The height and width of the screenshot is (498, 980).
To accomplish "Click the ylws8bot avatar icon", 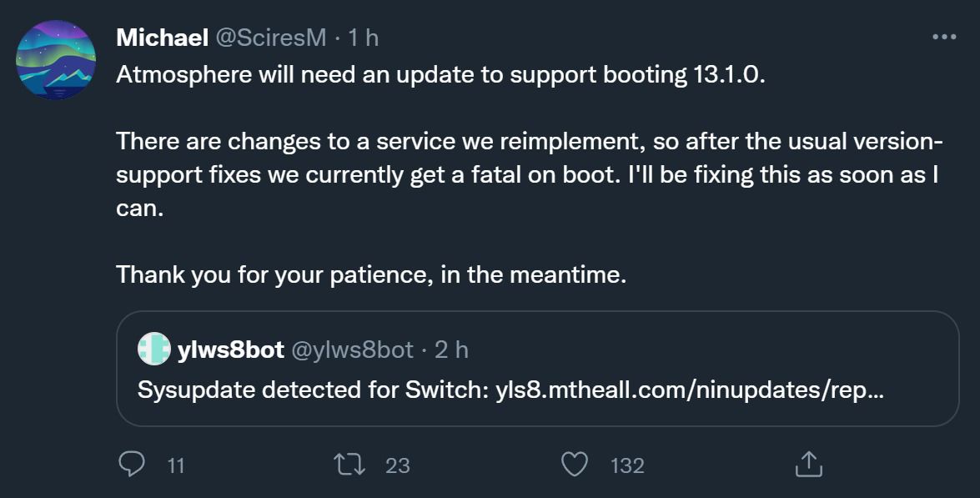I will coord(153,350).
